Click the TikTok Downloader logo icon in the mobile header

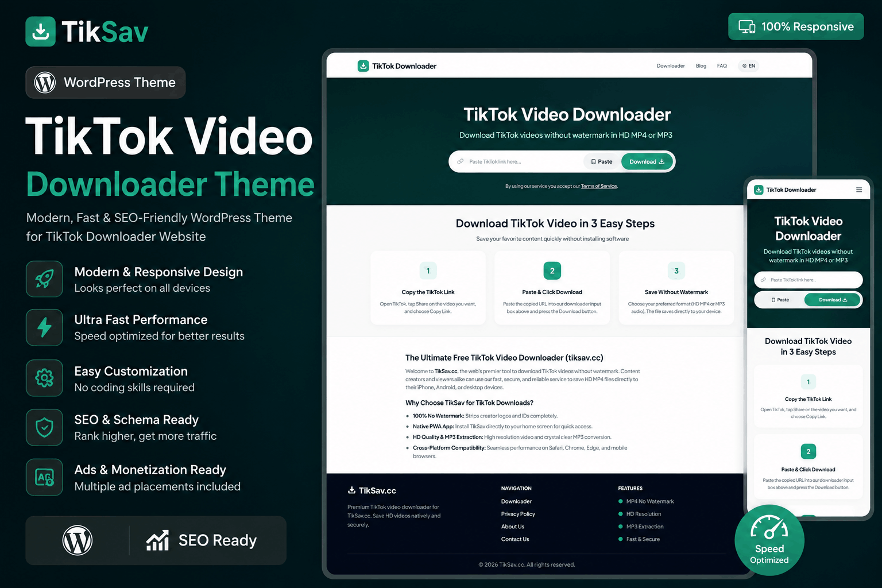click(759, 189)
